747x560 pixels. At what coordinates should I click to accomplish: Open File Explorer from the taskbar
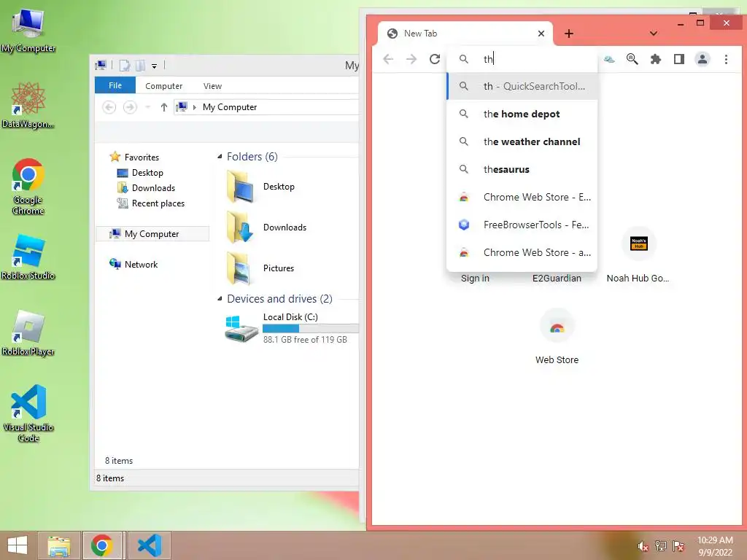59,545
